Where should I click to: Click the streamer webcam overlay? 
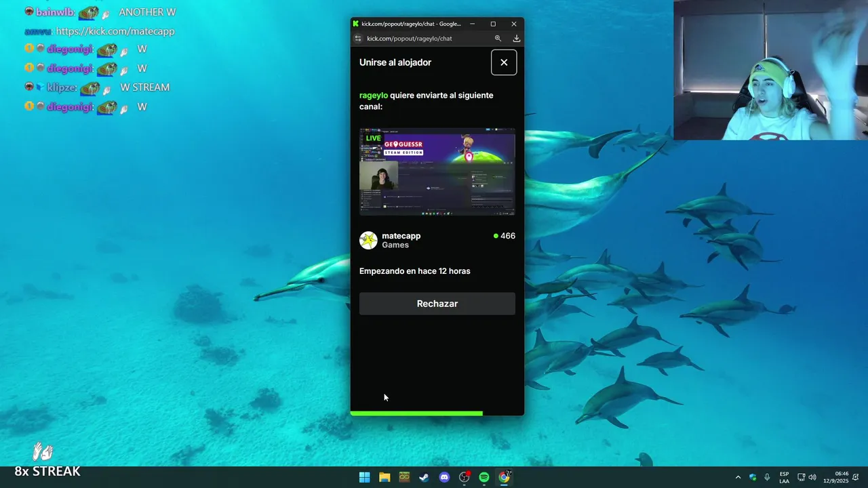pos(770,70)
